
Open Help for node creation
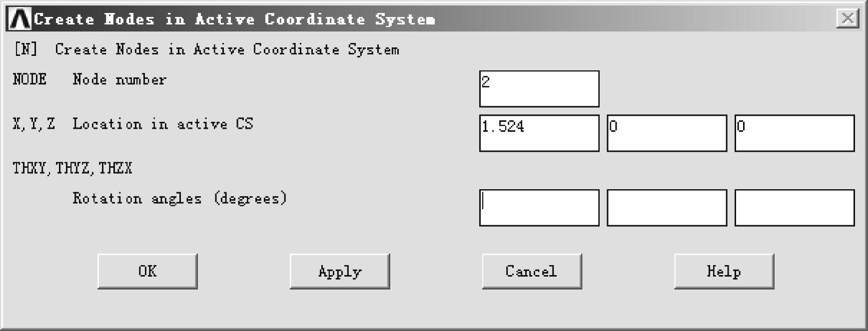[724, 271]
